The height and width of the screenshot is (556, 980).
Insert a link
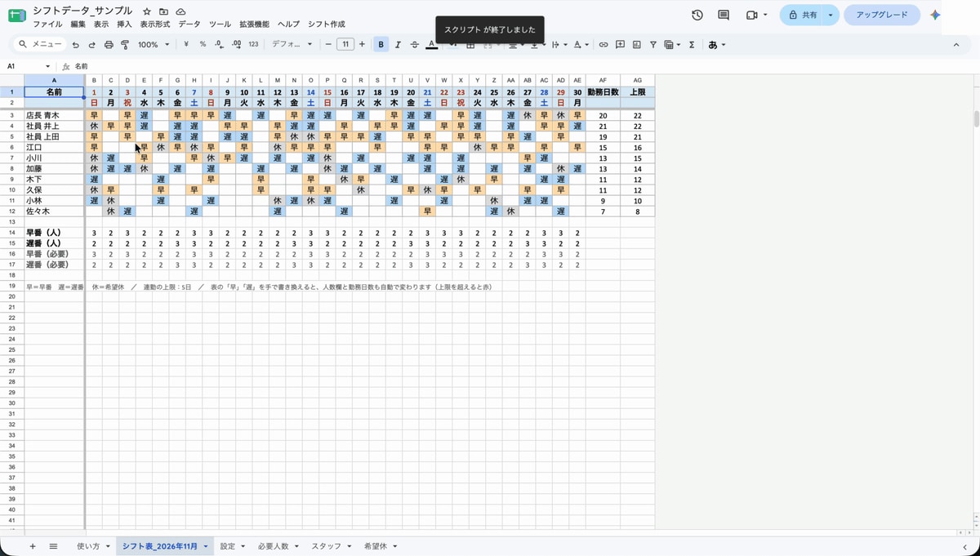click(x=604, y=45)
